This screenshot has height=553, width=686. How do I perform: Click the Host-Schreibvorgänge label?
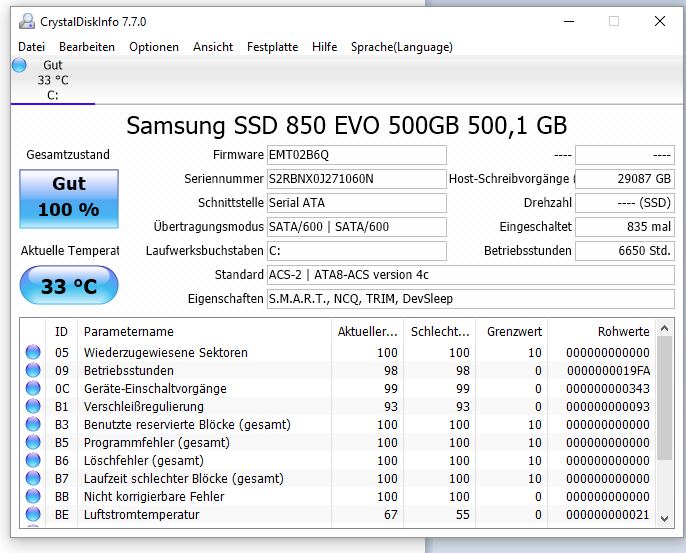[x=512, y=179]
